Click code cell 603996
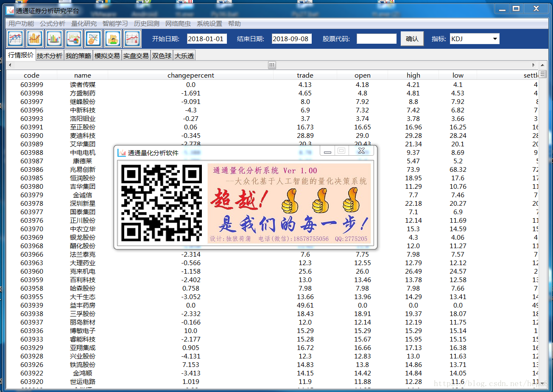 32,110
